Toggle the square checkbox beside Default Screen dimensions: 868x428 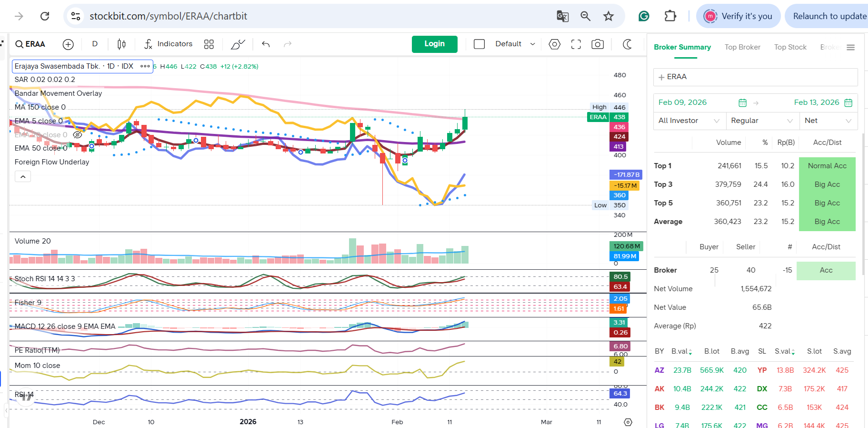point(479,44)
